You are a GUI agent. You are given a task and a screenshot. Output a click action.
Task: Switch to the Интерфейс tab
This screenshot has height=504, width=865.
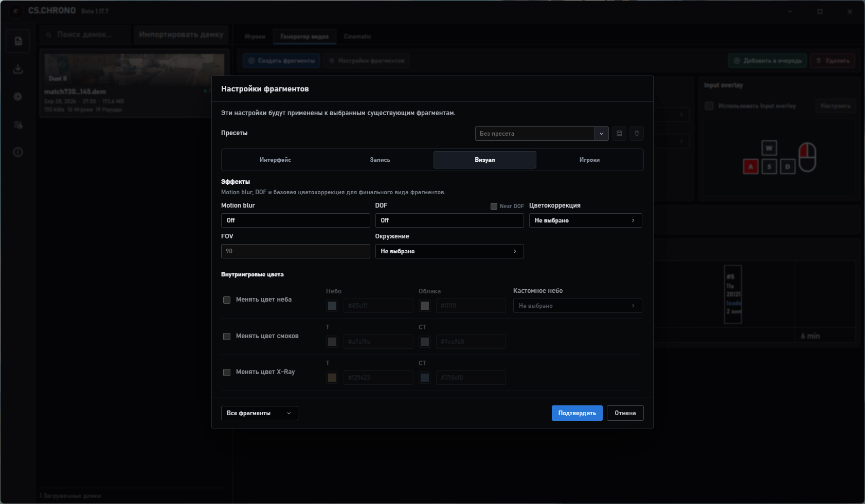(275, 160)
